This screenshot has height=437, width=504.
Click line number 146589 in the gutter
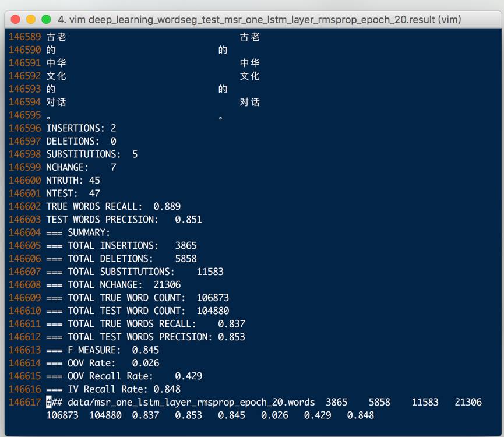pyautogui.click(x=24, y=37)
